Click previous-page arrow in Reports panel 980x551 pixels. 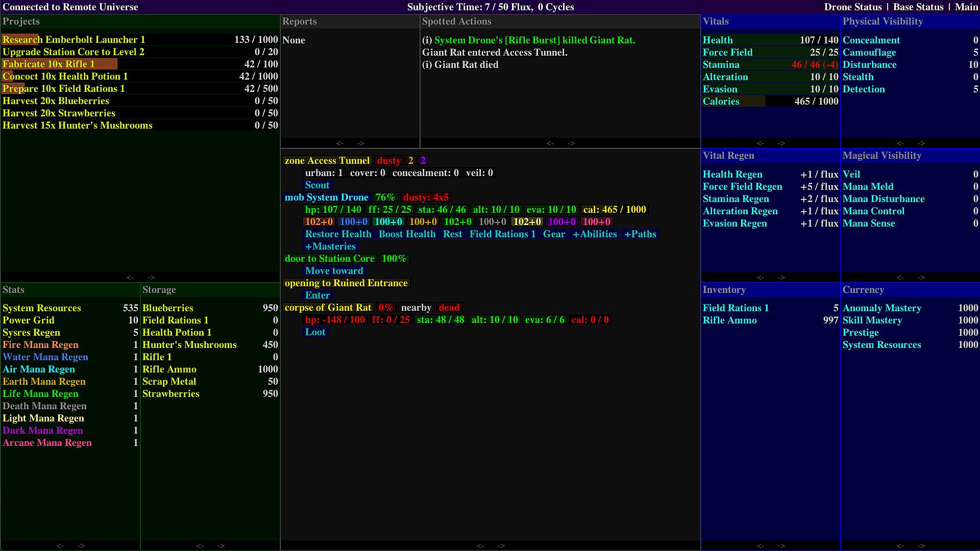[x=339, y=143]
